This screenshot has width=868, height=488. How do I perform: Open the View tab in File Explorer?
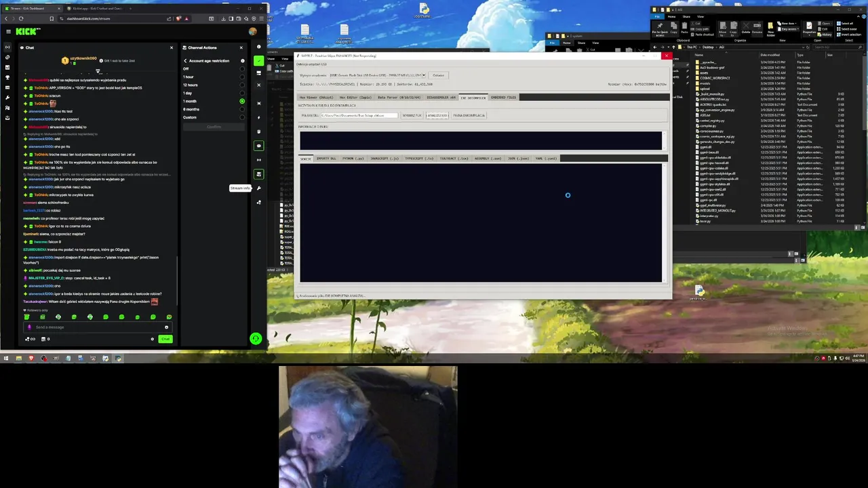pos(701,16)
